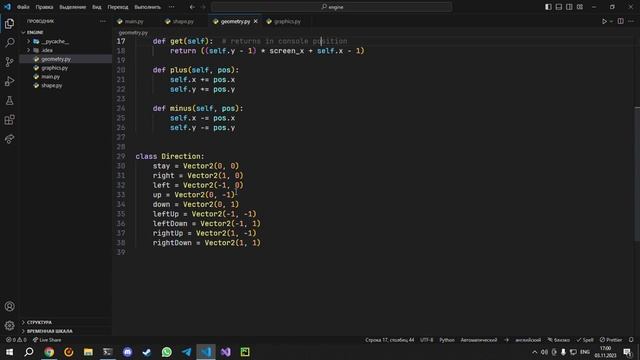Open the customize layout icon
Viewport: 640px width, 360px height.
(x=580, y=7)
